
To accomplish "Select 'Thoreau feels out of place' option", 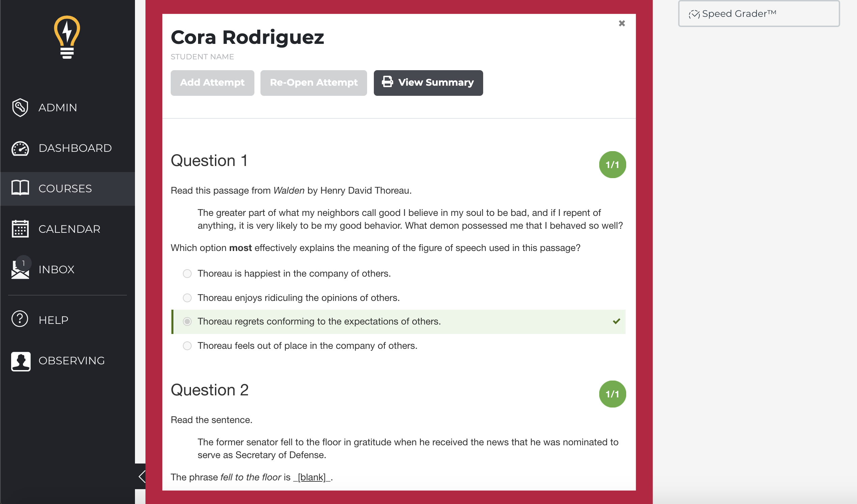I will pyautogui.click(x=187, y=346).
